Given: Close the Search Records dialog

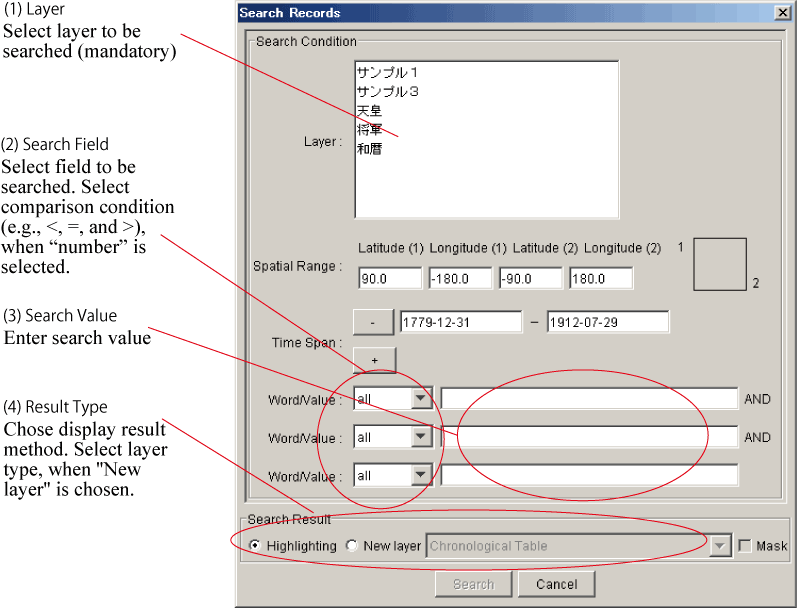Looking at the screenshot, I should [782, 13].
